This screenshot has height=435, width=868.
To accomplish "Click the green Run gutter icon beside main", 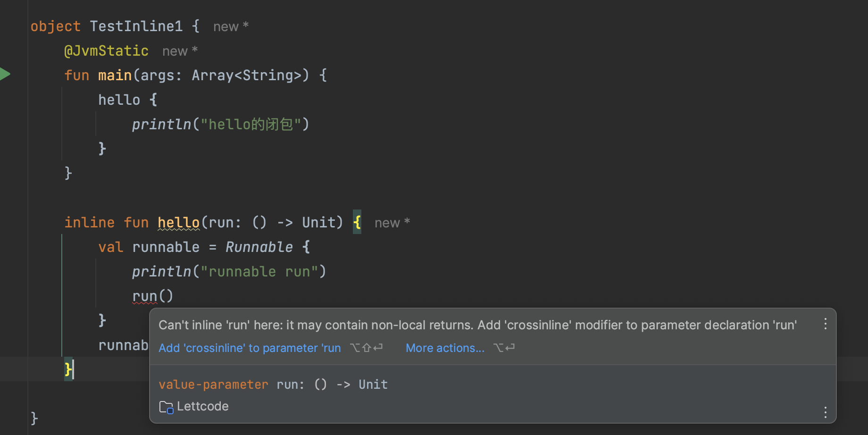I will coord(5,74).
